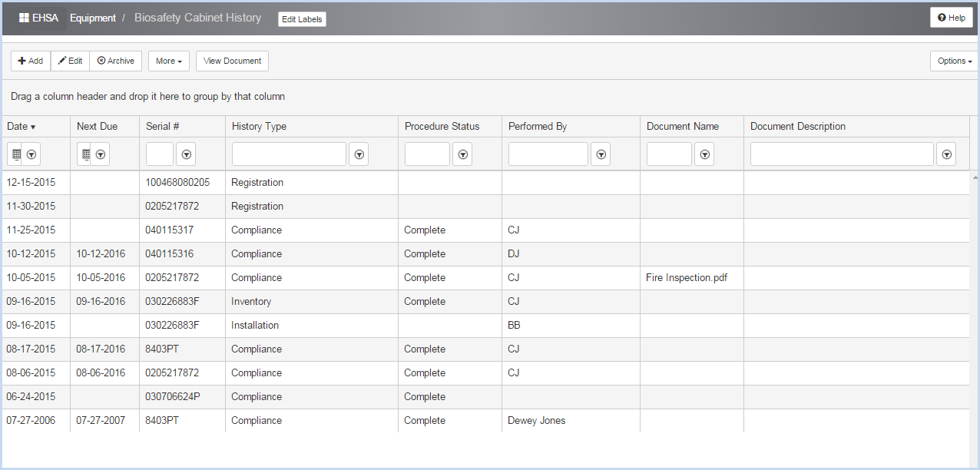Sort by Document Description column header
Screen dimensions: 980x470
pyautogui.click(x=856, y=126)
